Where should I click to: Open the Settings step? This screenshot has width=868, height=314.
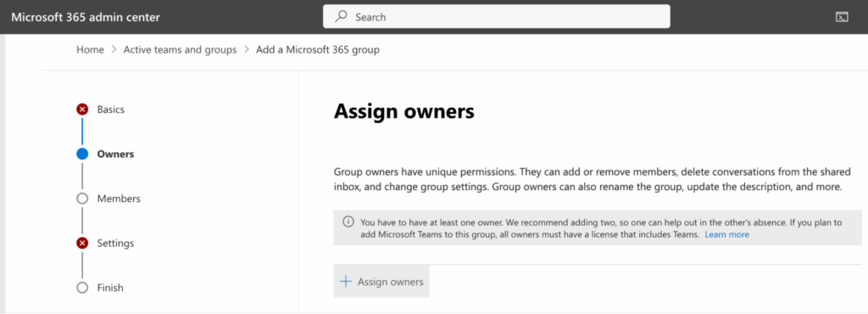(x=115, y=243)
